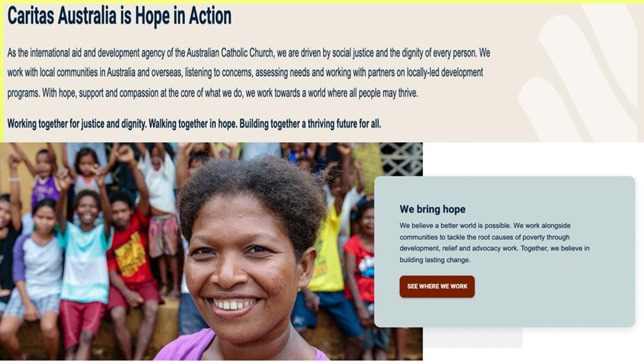This screenshot has width=644, height=362.
Task: Click the 'We bring hope' card heading
Action: click(433, 209)
